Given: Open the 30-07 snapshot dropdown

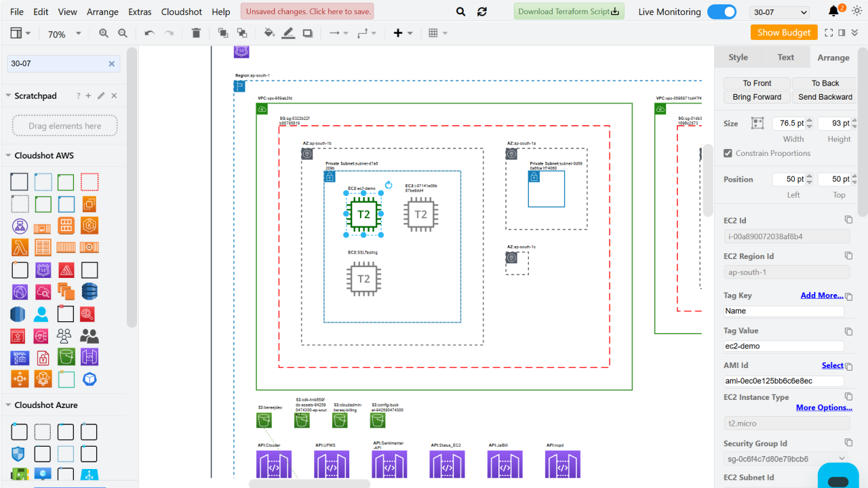Looking at the screenshot, I should [780, 12].
